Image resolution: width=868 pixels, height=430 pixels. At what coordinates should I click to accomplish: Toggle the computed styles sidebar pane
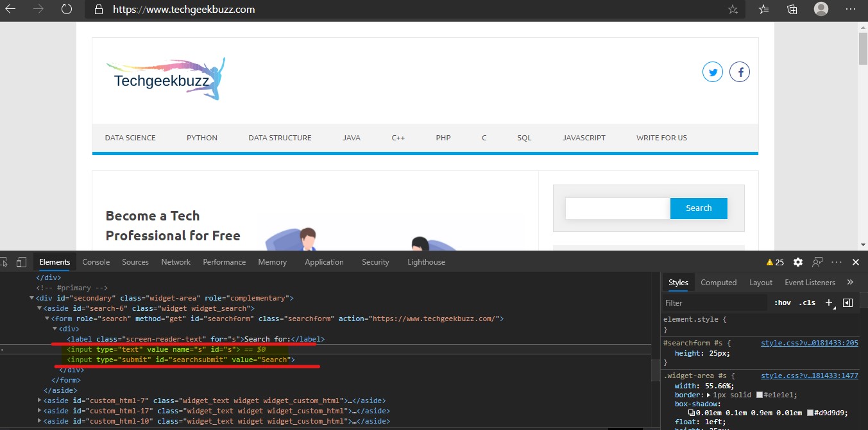coord(847,302)
